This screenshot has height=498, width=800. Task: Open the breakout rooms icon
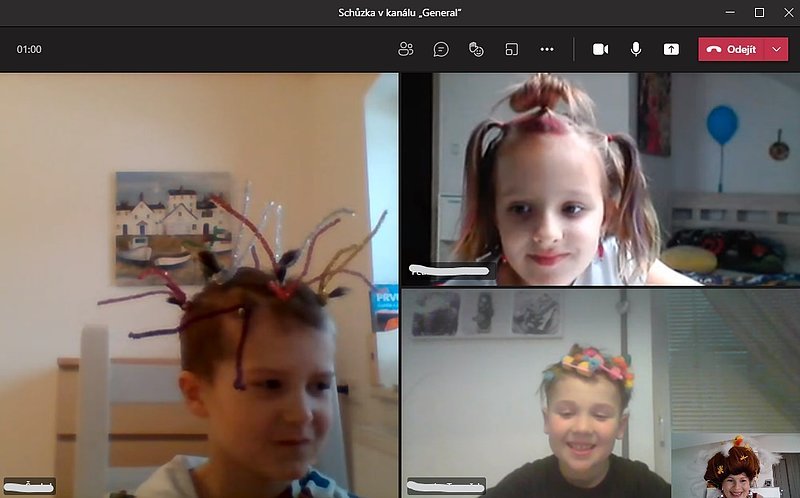[x=511, y=49]
